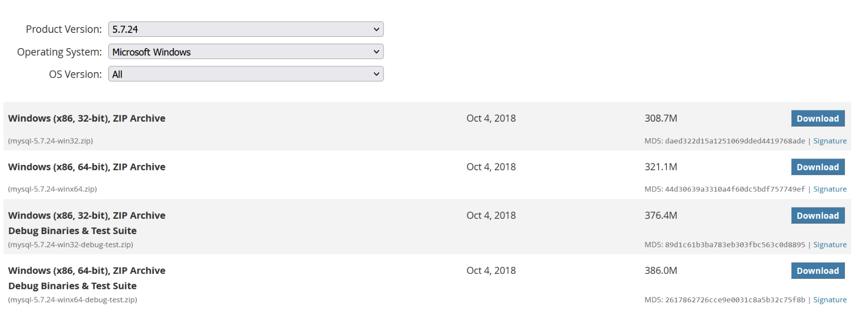Image resolution: width=868 pixels, height=319 pixels.
Task: Download 32-bit Debug Binaries & Test Suite
Action: click(817, 216)
